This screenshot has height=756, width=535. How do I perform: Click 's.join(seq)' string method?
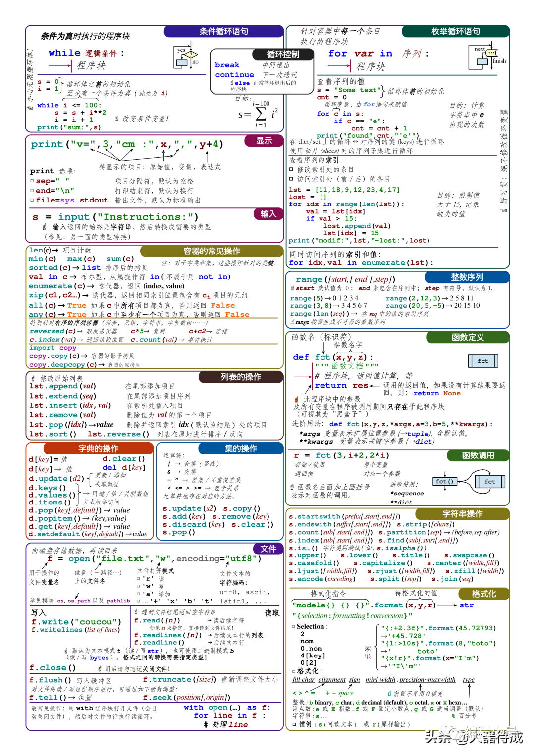coord(452,579)
